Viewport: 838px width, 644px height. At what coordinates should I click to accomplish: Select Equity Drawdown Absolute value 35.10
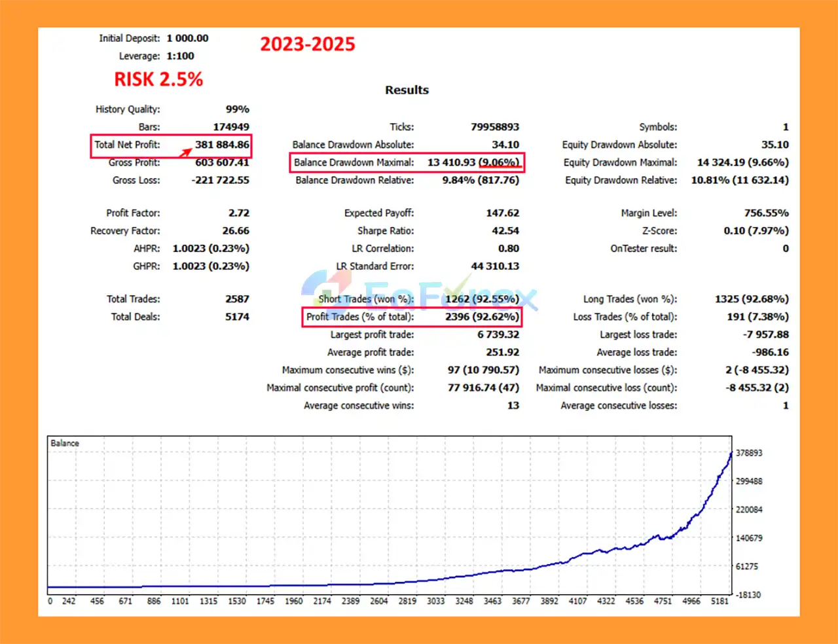point(775,144)
